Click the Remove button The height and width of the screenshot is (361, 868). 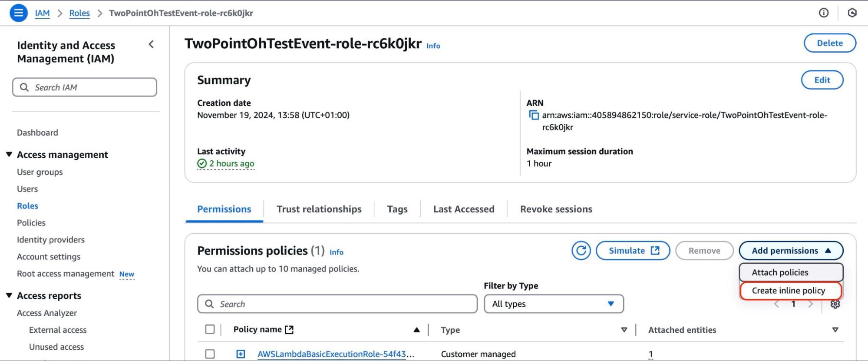pyautogui.click(x=704, y=251)
